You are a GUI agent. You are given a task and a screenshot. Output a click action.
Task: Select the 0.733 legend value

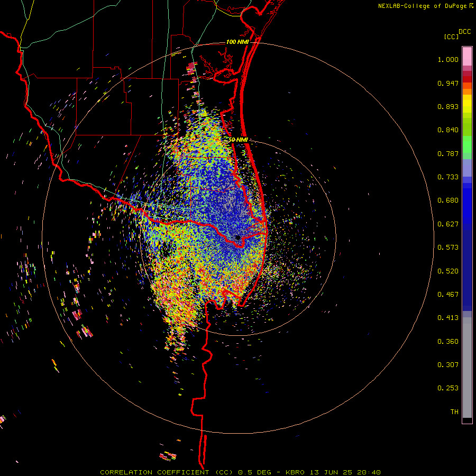point(448,177)
